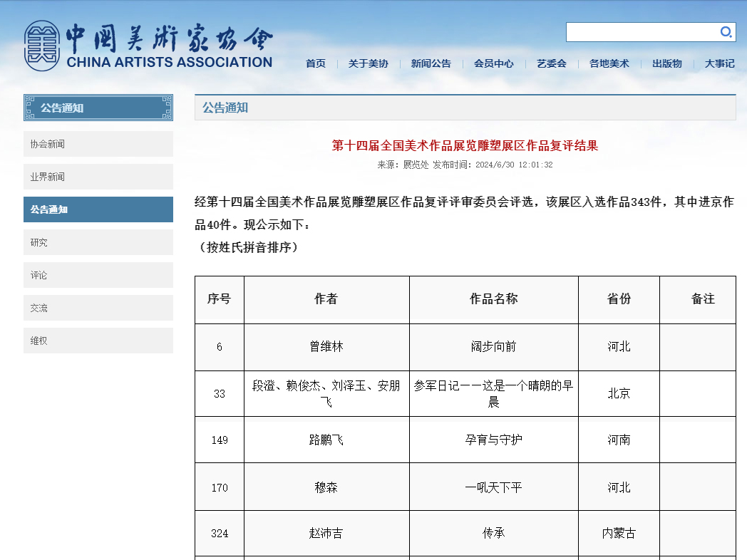Select highlighted 公告通知 sidebar item
The width and height of the screenshot is (747, 560).
pyautogui.click(x=98, y=209)
